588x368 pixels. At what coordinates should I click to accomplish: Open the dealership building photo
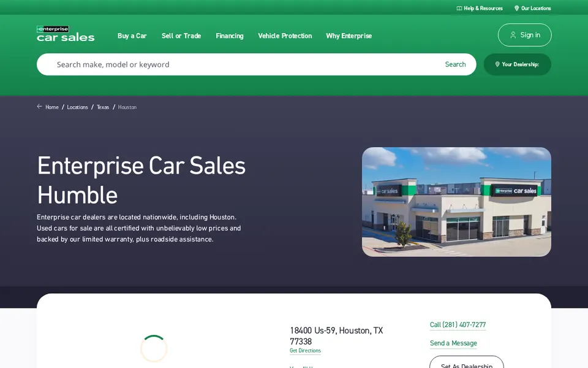[456, 202]
